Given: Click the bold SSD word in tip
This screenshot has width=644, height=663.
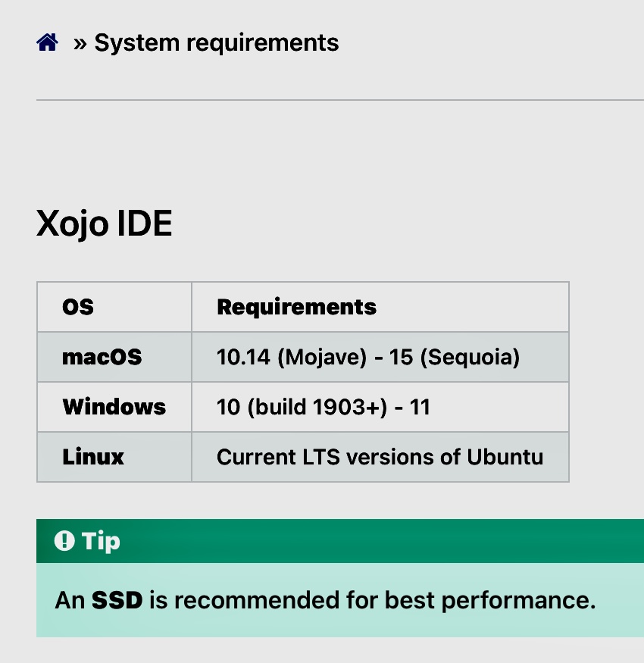Looking at the screenshot, I should click(x=117, y=600).
